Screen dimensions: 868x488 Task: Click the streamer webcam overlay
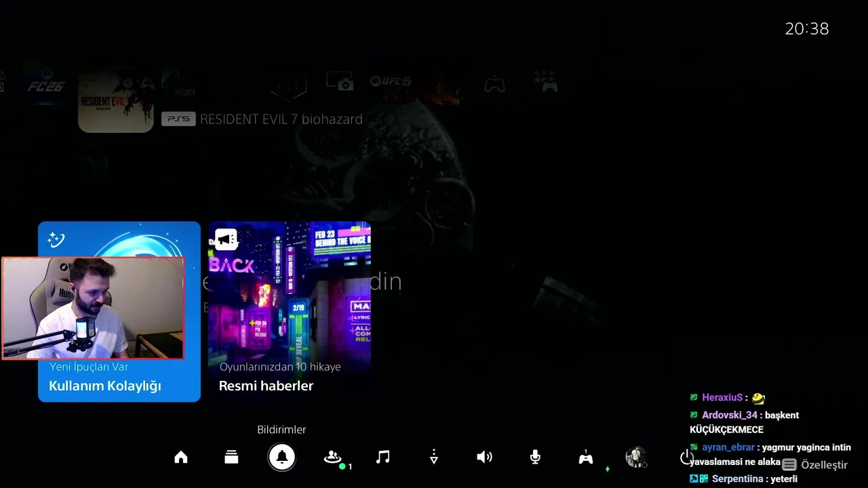pyautogui.click(x=93, y=308)
